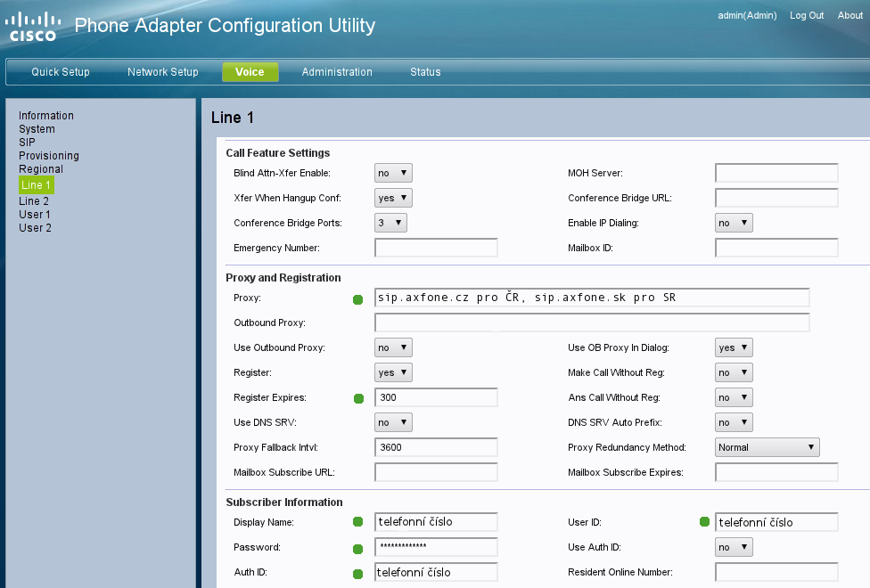The width and height of the screenshot is (870, 588).
Task: Select Line 2 in the sidebar
Action: point(34,201)
